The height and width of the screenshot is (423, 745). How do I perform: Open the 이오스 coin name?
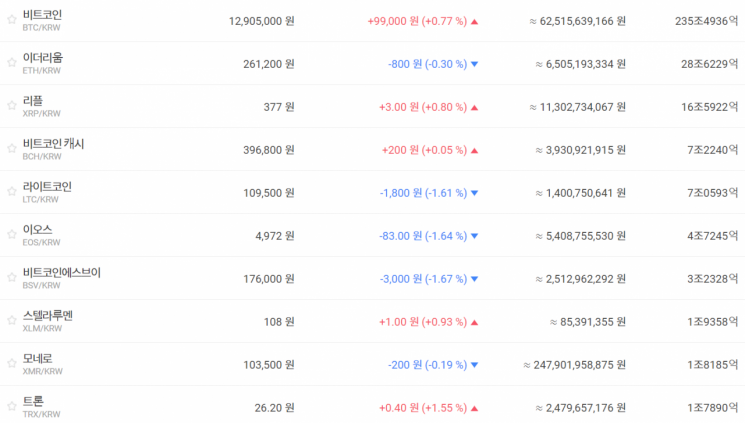tap(38, 230)
